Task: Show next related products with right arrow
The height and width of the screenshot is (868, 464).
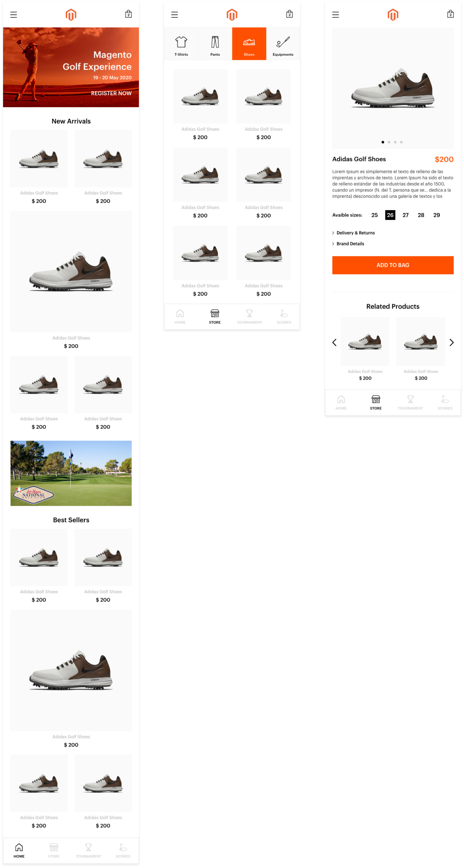Action: [x=451, y=342]
